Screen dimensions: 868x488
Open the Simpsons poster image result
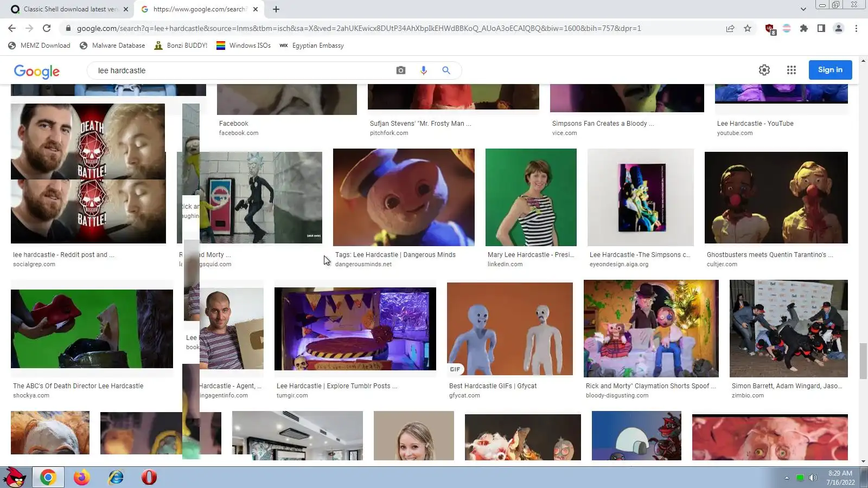(641, 197)
